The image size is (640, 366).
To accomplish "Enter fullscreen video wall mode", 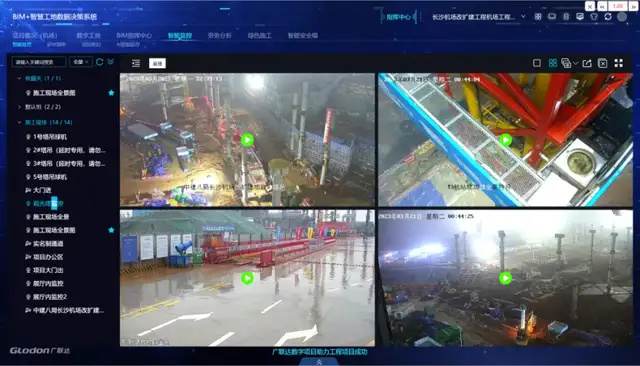I will point(619,63).
